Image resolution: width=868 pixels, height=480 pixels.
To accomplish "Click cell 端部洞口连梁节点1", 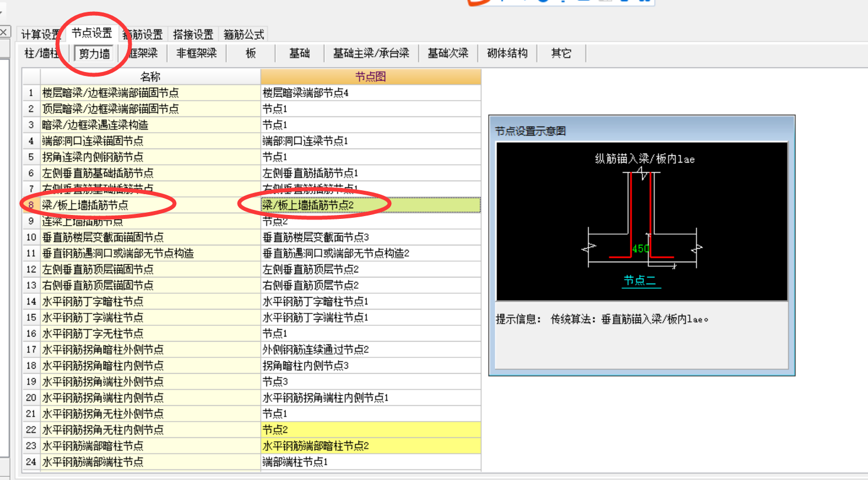I will (x=370, y=141).
